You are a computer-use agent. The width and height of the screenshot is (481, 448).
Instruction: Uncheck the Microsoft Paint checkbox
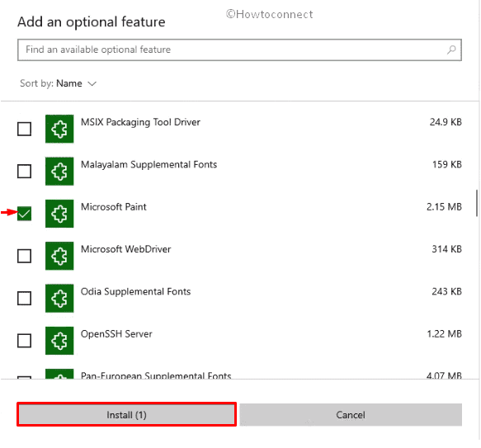click(24, 214)
